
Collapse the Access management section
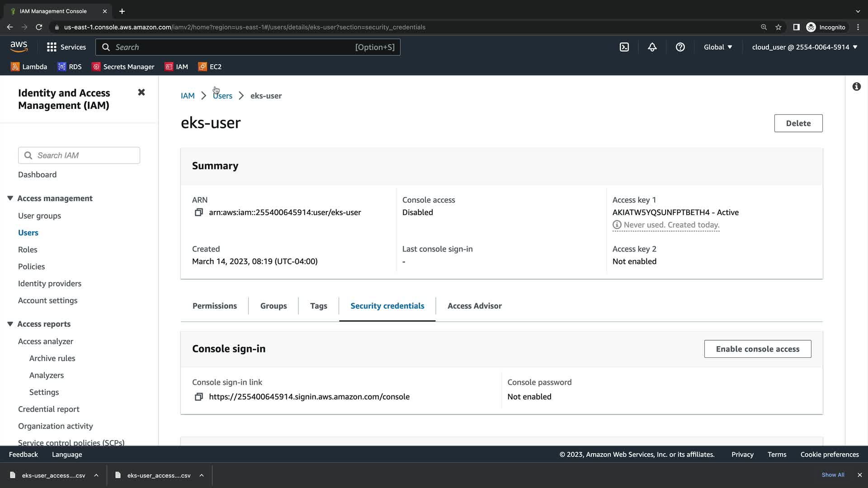(10, 198)
